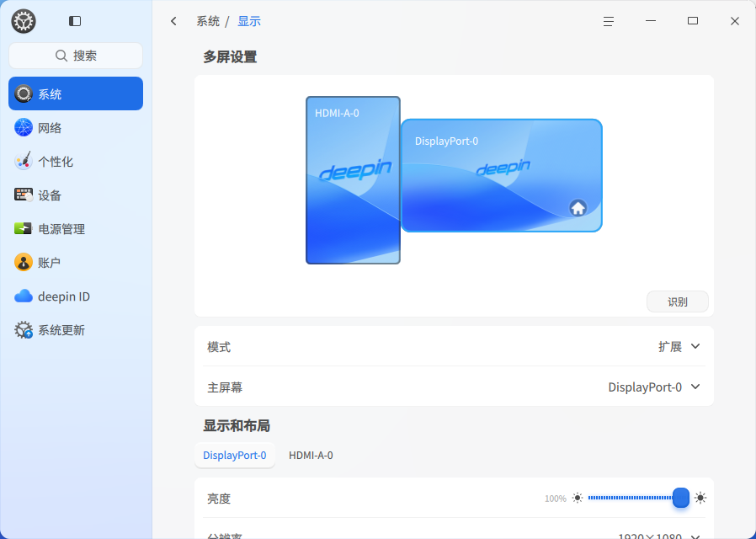
Task: Close the settings window
Action: tap(735, 21)
